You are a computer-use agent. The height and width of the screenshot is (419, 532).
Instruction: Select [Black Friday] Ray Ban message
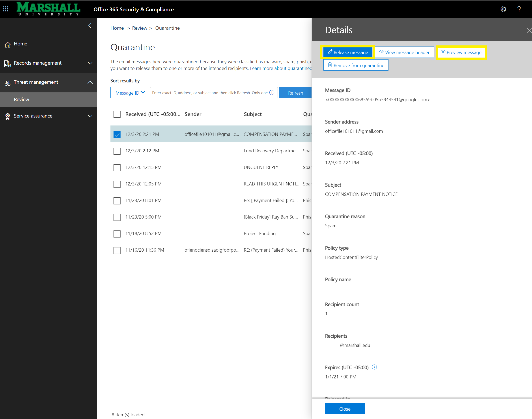pos(271,217)
